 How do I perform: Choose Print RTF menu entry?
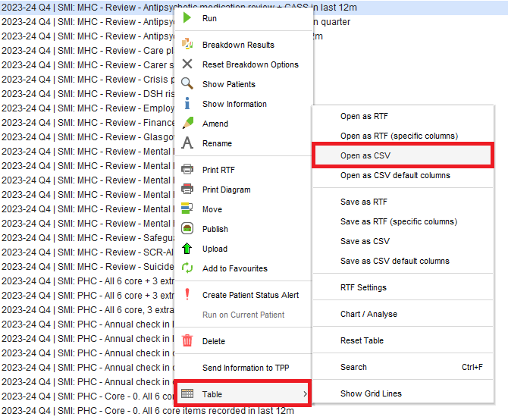click(244, 170)
